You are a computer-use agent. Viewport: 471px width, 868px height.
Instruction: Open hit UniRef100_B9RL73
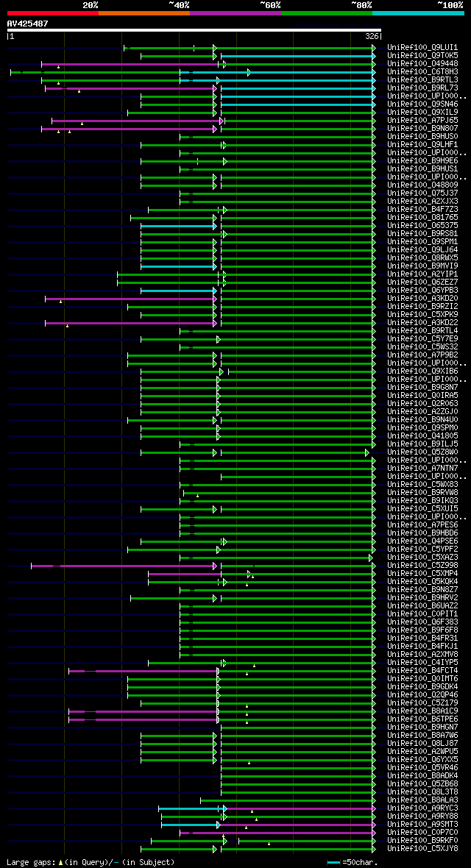point(422,88)
